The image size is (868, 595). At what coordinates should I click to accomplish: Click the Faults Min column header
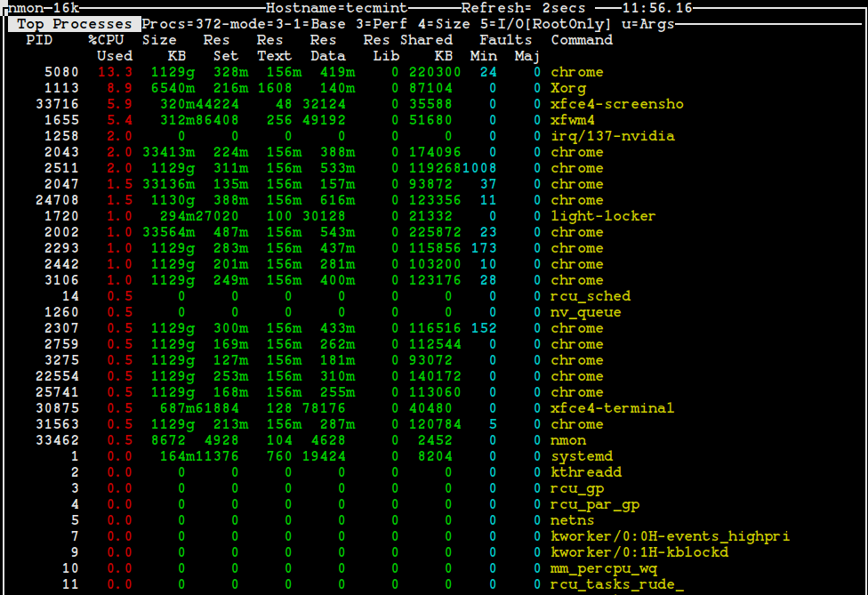483,47
